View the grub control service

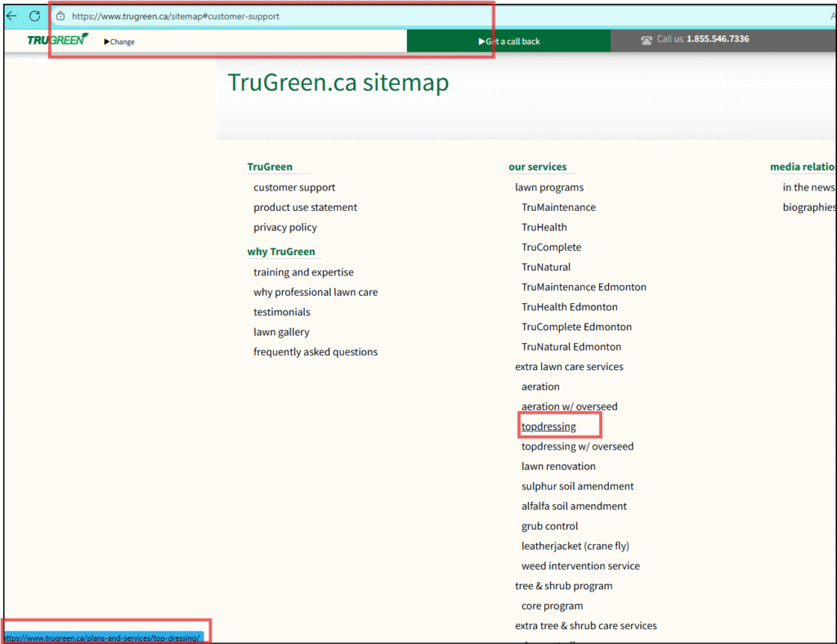(549, 525)
